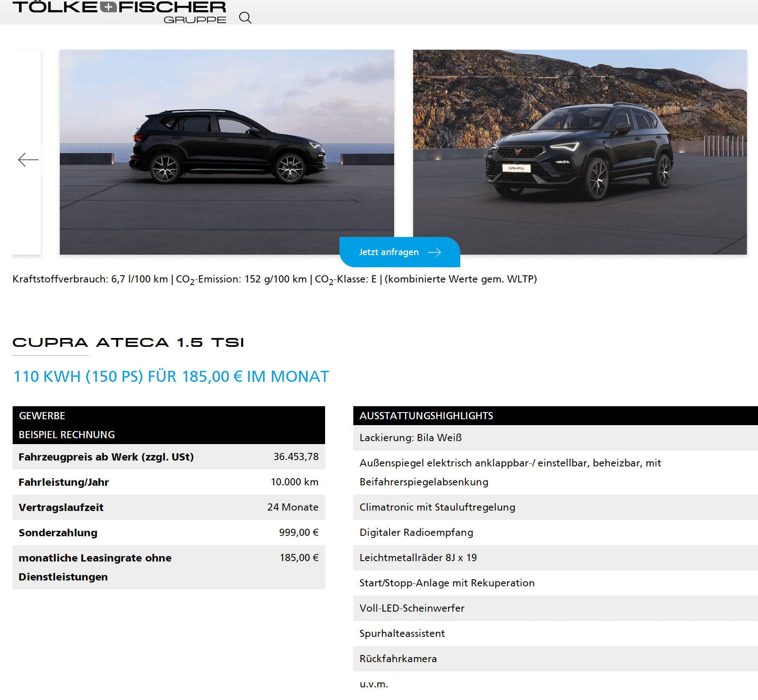Select the Lackierung: Bila Weiß row
The image size is (758, 700).
pyautogui.click(x=555, y=438)
